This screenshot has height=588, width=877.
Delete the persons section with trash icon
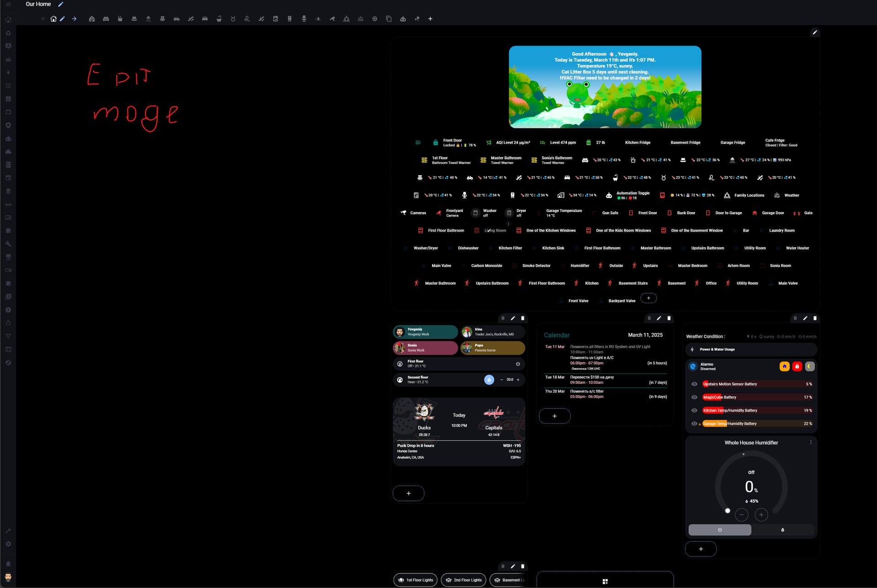coord(523,318)
